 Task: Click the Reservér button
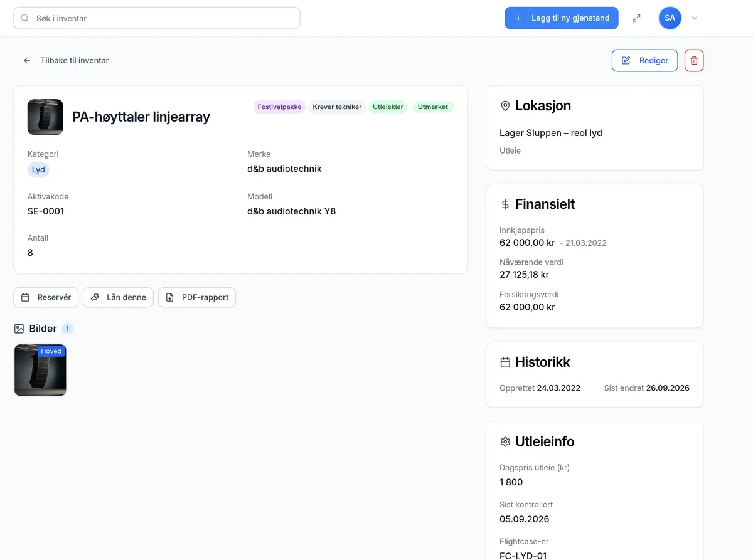46,297
